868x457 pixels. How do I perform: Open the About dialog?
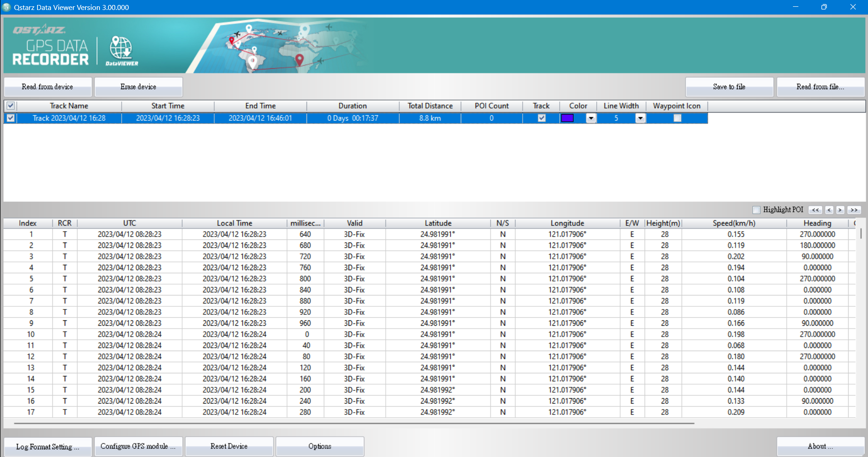(x=821, y=446)
